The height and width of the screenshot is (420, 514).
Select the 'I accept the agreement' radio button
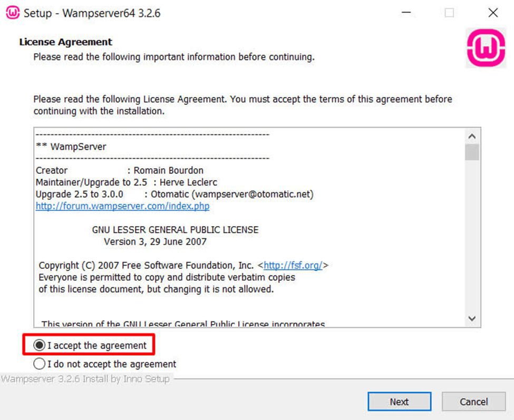coord(39,345)
